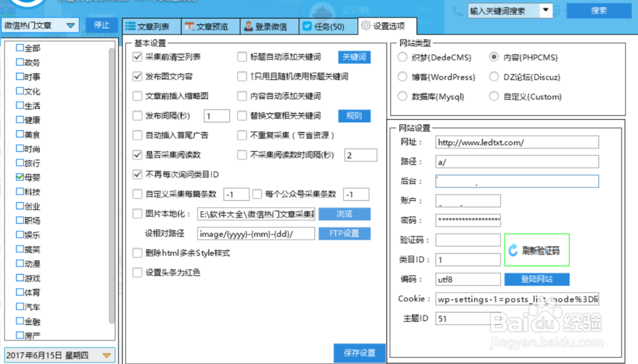Click the user icon on 登录微信 tab
This screenshot has height=364, width=638.
[248, 26]
